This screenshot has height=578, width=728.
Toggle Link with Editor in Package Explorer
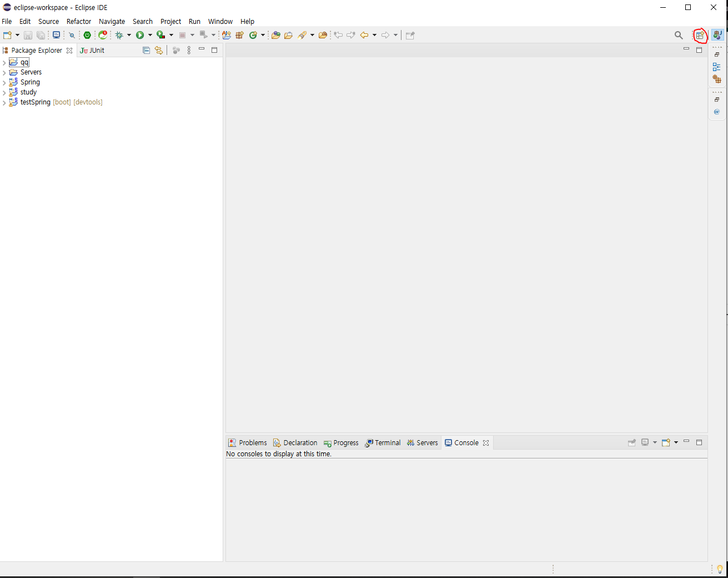coord(159,50)
